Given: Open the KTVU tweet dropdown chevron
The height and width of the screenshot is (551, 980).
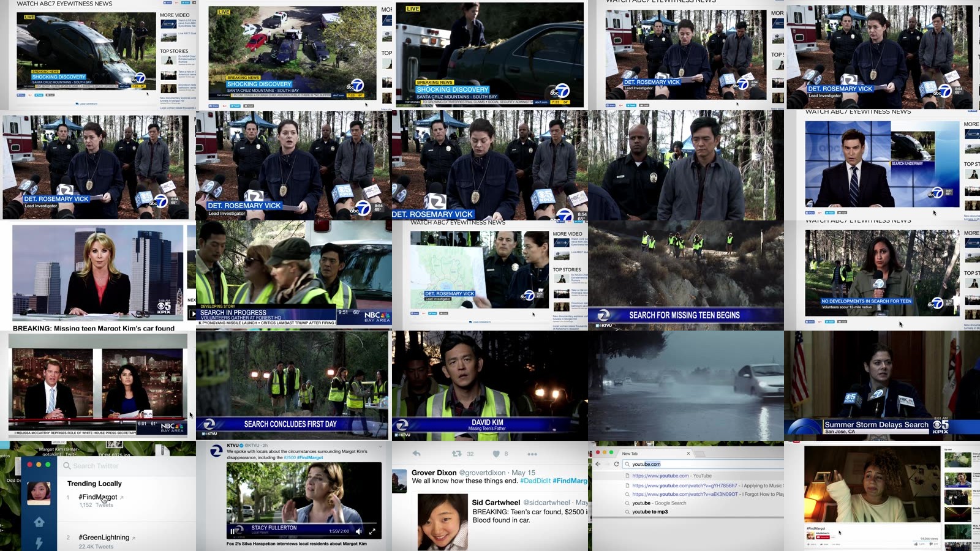Looking at the screenshot, I should tap(380, 447).
